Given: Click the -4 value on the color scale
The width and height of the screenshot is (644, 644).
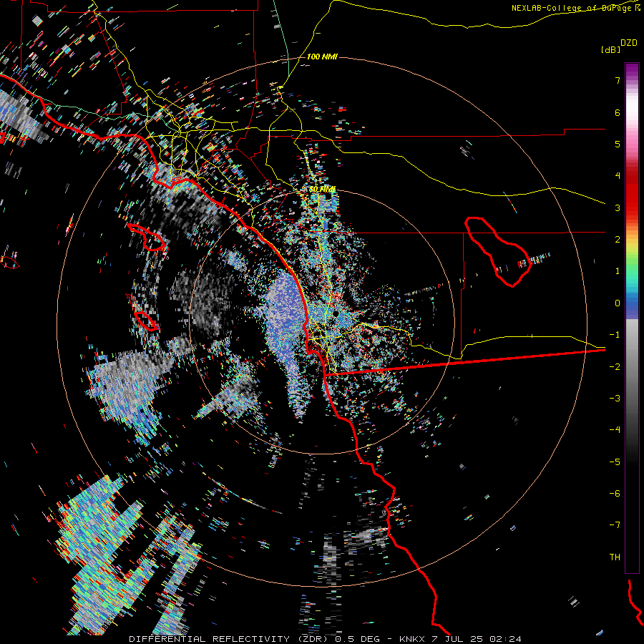Looking at the screenshot, I should tap(615, 430).
